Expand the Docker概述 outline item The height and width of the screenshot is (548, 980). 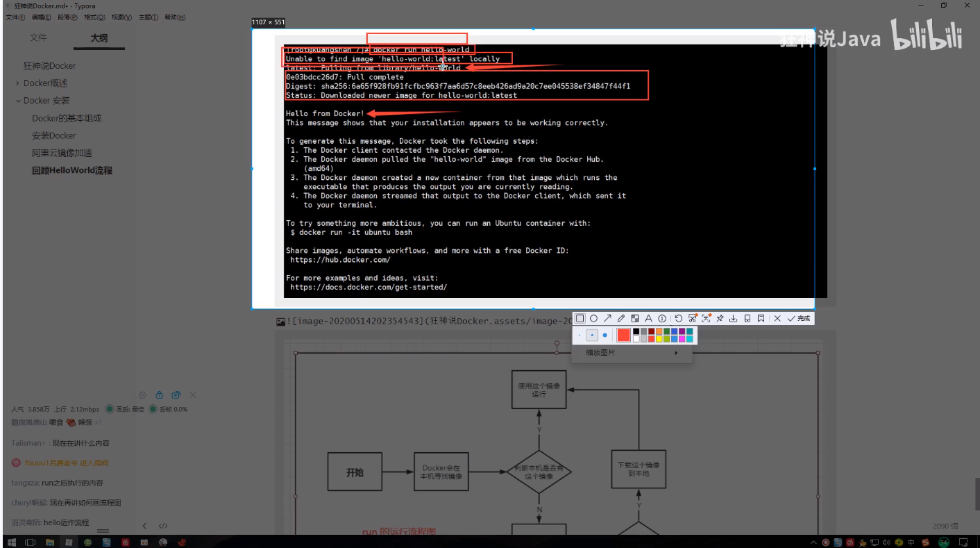17,83
